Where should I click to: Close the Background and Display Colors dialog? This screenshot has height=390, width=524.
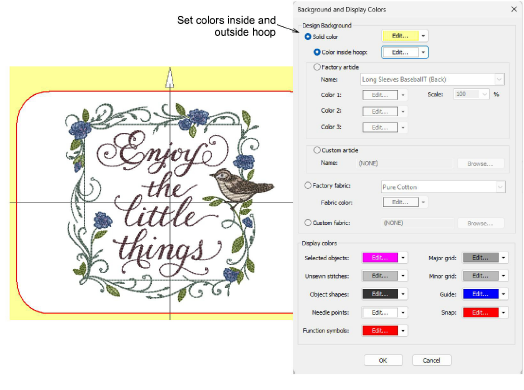coord(514,9)
